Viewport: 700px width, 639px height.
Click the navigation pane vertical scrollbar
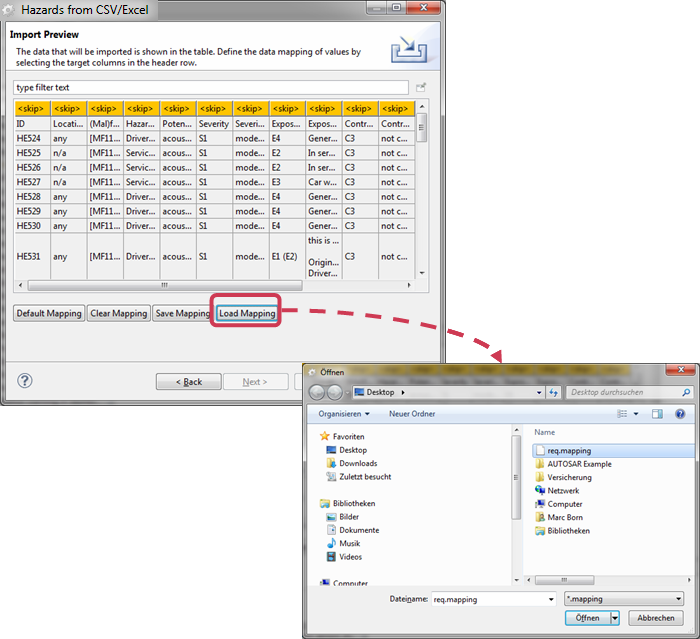[516, 477]
